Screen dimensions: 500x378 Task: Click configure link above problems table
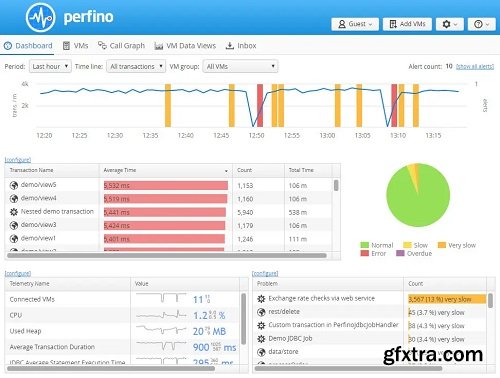pos(265,273)
